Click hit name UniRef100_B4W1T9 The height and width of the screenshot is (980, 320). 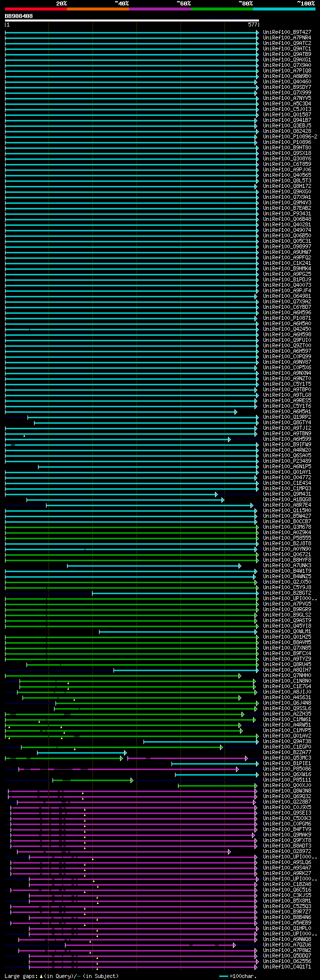click(x=287, y=571)
